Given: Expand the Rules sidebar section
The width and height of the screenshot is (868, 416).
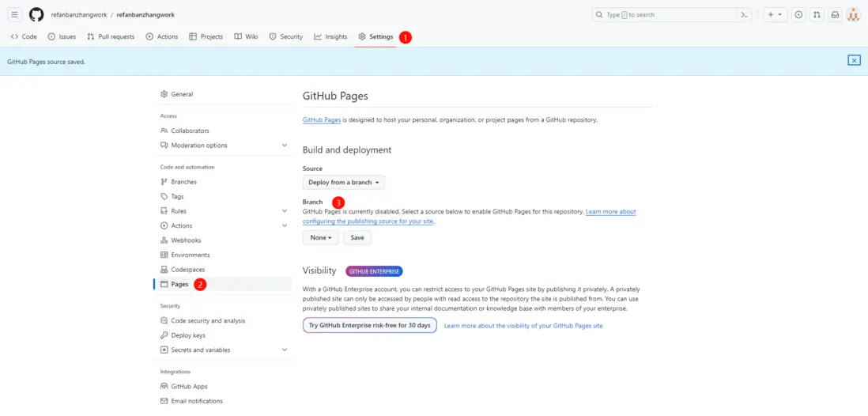Looking at the screenshot, I should pyautogui.click(x=284, y=211).
